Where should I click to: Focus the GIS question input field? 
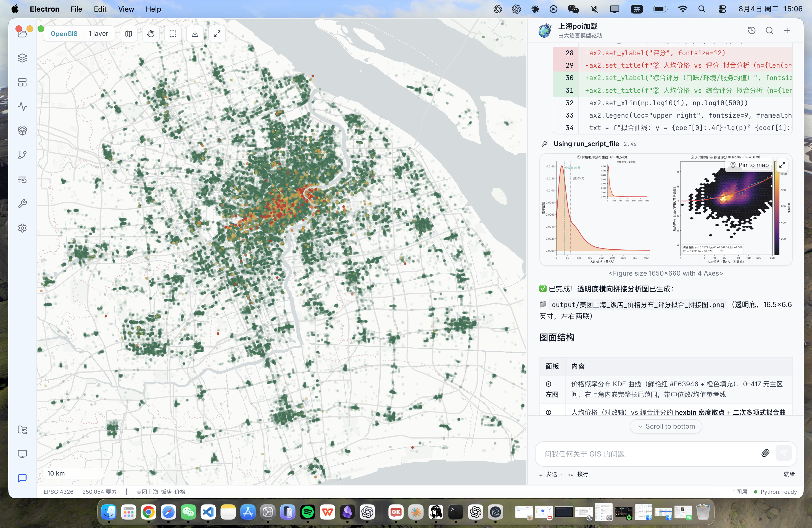pyautogui.click(x=648, y=454)
